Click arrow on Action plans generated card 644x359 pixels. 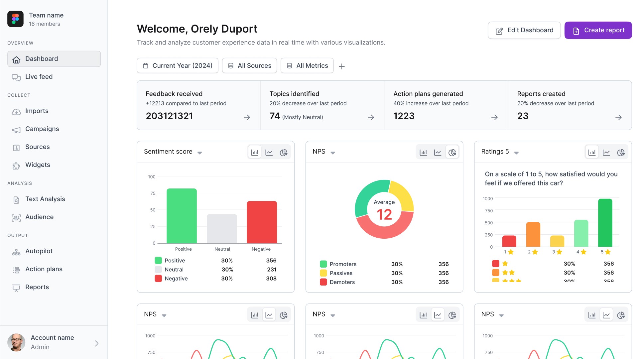click(x=494, y=117)
